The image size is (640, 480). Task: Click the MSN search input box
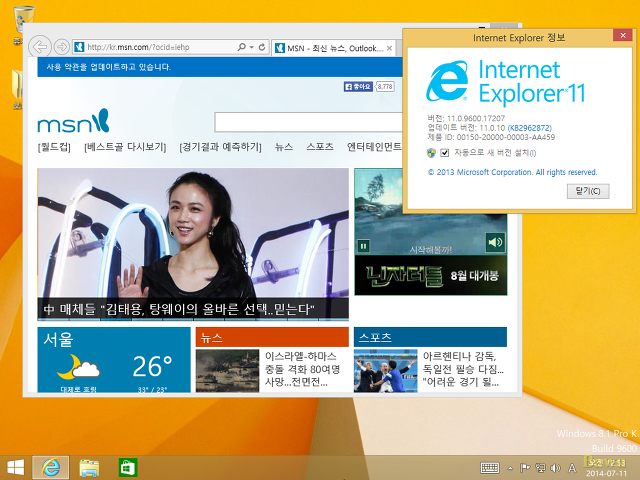[309, 122]
